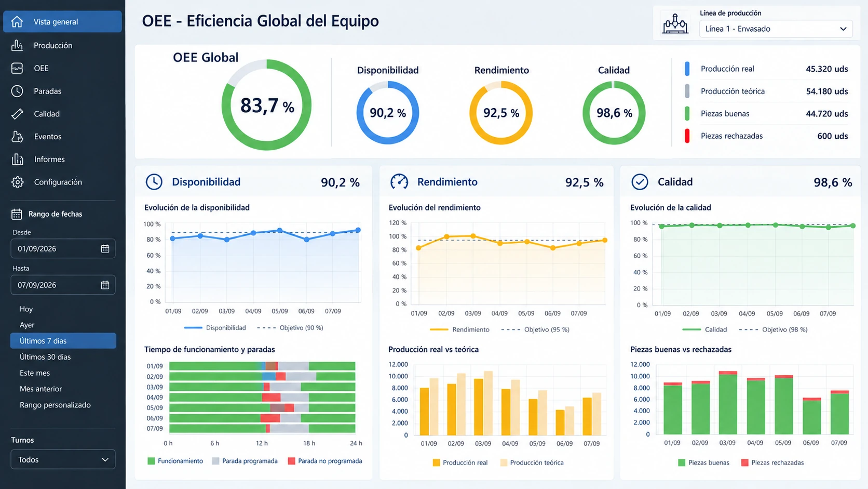Click the Calidad 98,6 % donut gauge
Viewport: 868px width, 489px height.
[x=614, y=113]
